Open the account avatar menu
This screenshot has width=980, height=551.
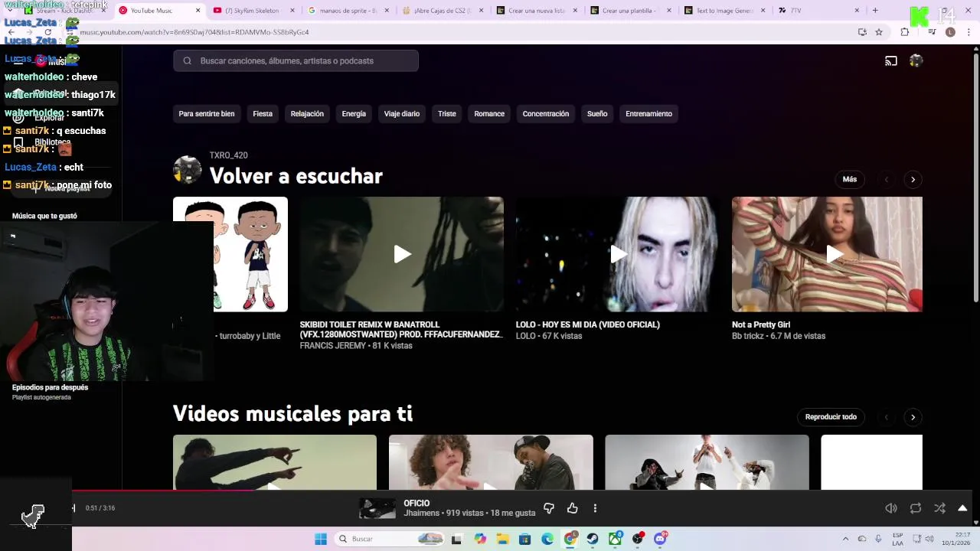point(916,60)
